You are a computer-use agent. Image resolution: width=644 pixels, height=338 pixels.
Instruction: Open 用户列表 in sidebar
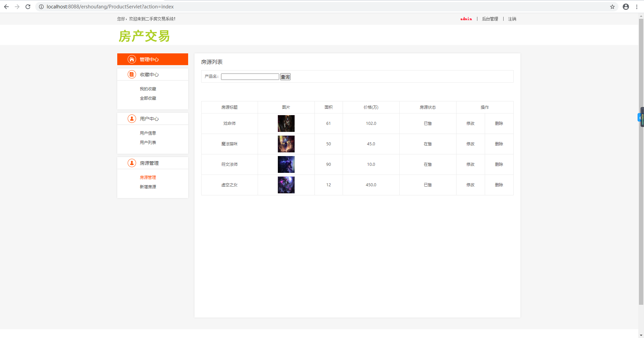click(148, 143)
